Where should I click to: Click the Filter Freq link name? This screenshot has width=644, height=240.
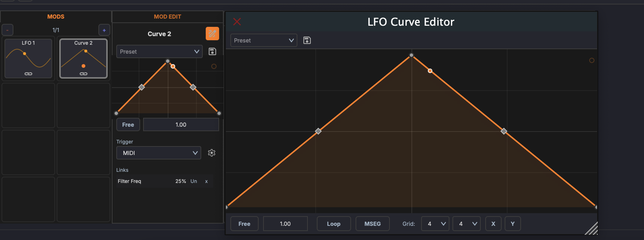129,181
